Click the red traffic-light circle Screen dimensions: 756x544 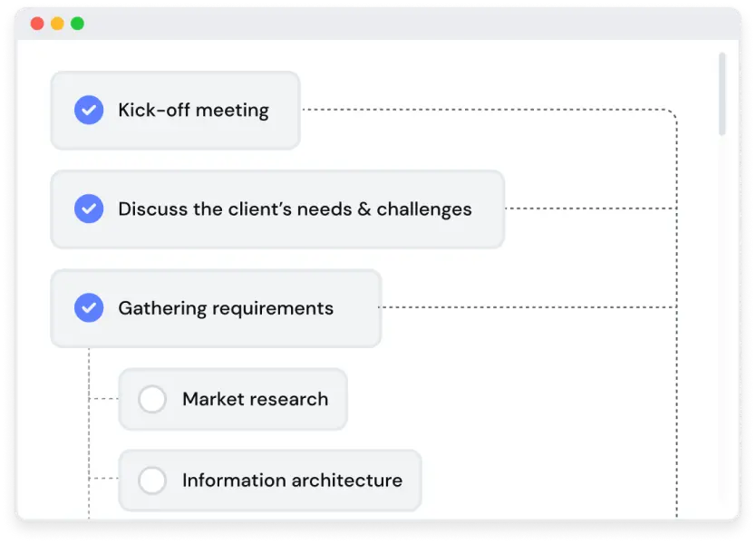(x=36, y=23)
